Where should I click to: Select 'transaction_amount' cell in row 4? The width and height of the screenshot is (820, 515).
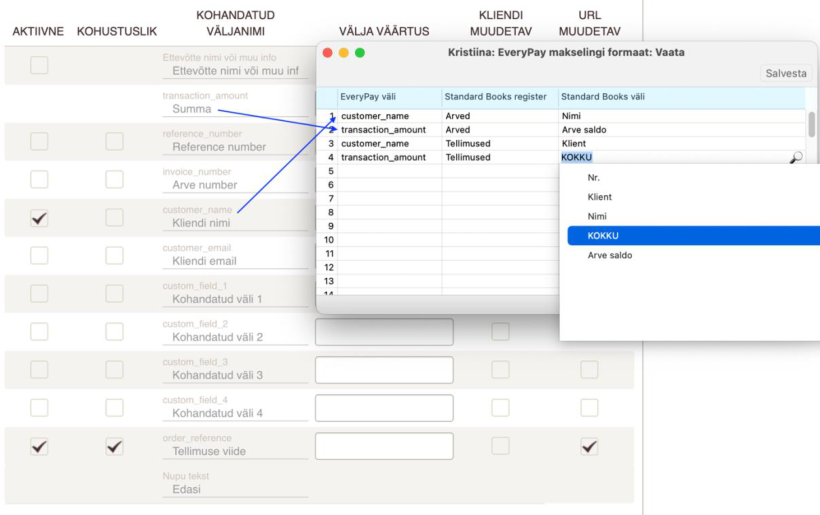390,157
